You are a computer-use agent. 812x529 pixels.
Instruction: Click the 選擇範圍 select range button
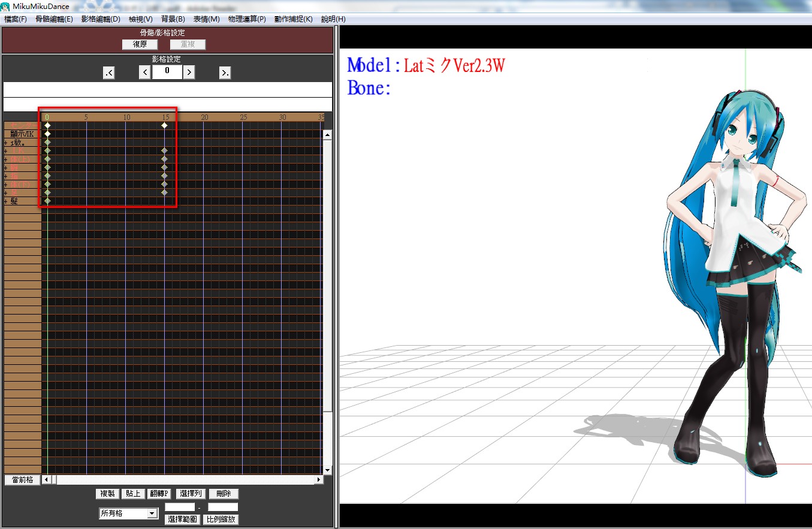pyautogui.click(x=182, y=519)
